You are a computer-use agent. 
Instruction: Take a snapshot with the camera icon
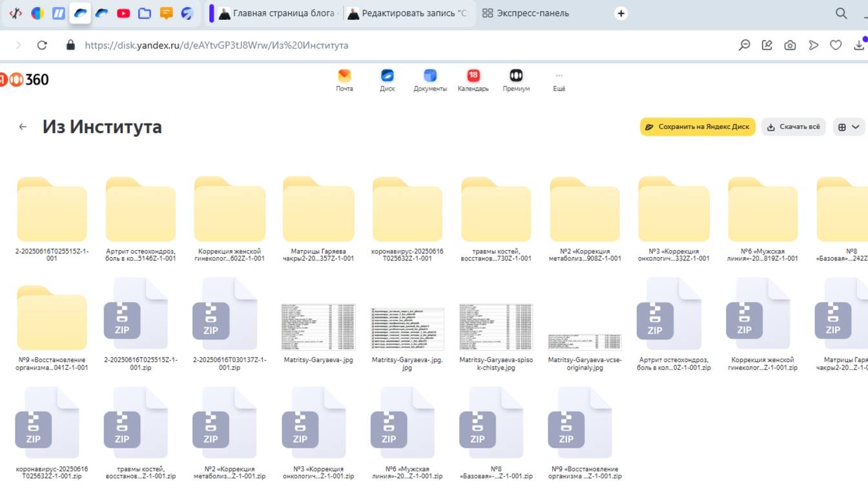tap(790, 45)
